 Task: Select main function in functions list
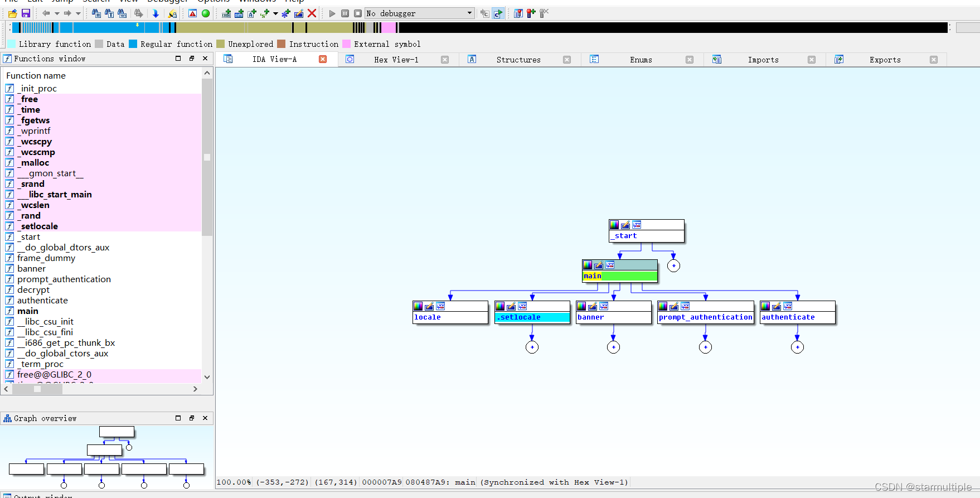point(103,311)
